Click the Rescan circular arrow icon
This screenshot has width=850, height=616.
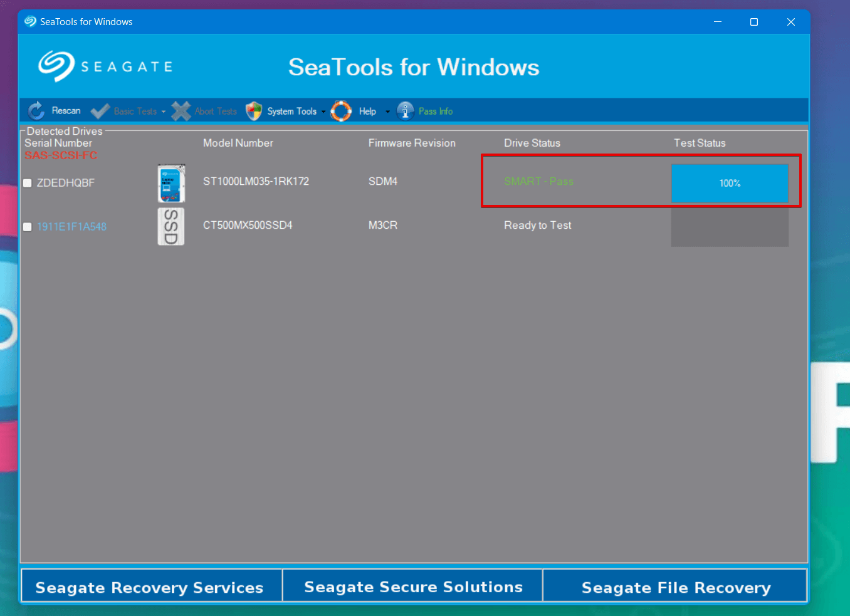coord(36,111)
